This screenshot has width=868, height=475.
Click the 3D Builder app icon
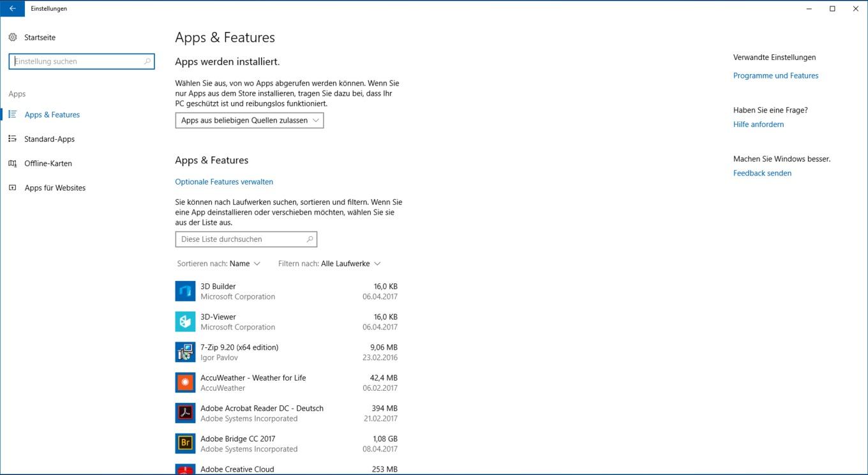(185, 291)
